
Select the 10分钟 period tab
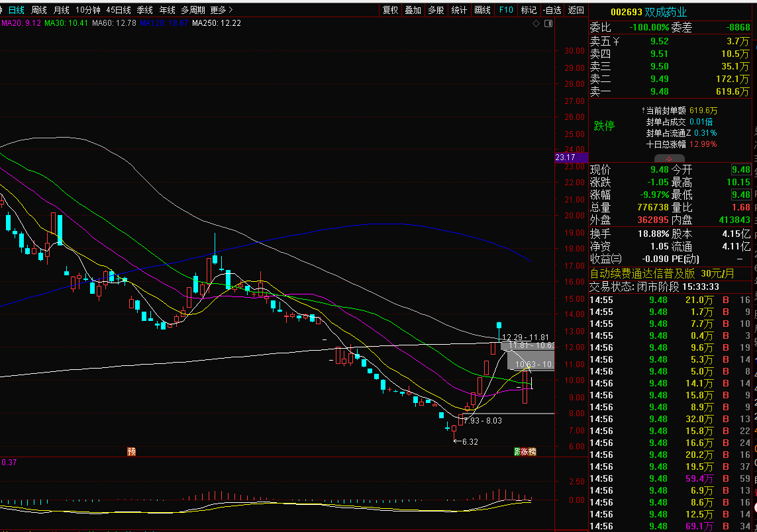point(87,10)
